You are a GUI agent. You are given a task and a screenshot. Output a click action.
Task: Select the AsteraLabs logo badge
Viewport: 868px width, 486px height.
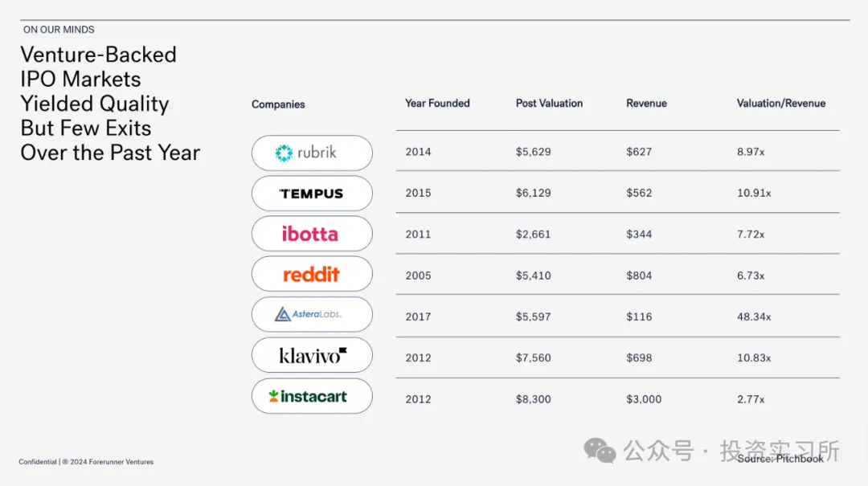point(312,314)
